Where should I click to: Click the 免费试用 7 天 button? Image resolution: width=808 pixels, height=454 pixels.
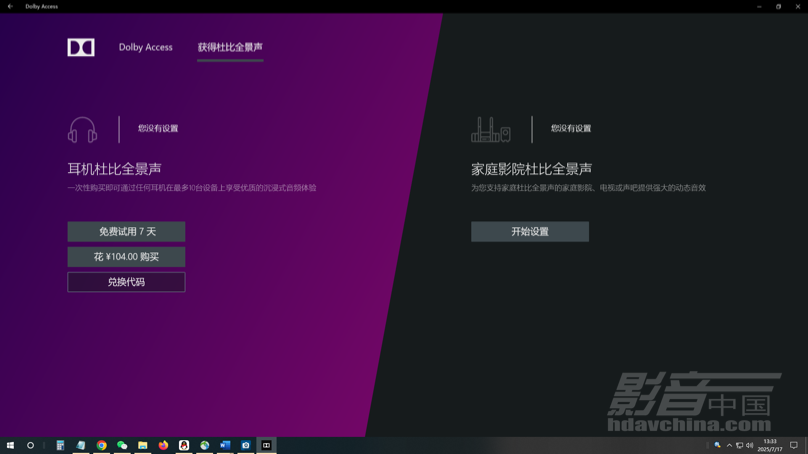[x=126, y=232]
